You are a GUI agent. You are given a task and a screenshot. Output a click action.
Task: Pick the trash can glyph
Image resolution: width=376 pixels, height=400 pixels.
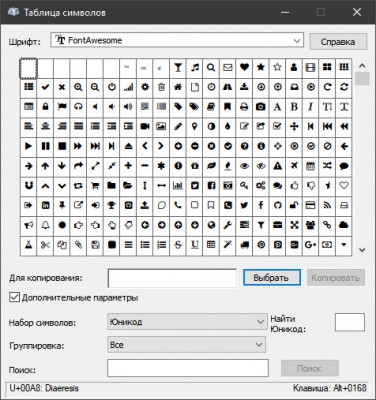161,87
